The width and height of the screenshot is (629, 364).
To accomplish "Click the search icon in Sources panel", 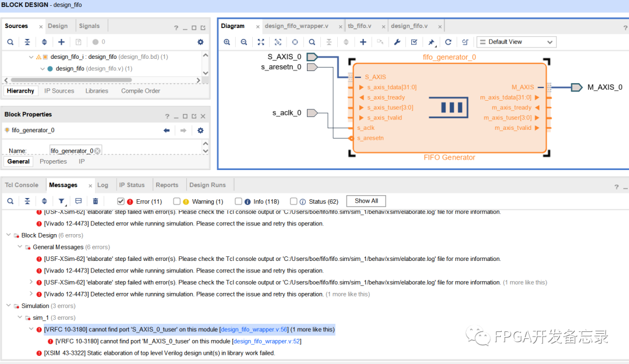I will [10, 42].
